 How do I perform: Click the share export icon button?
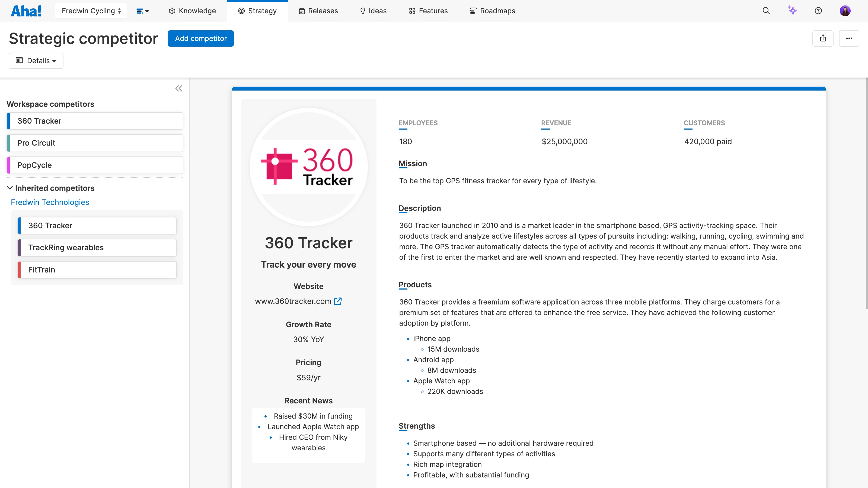[x=823, y=38]
